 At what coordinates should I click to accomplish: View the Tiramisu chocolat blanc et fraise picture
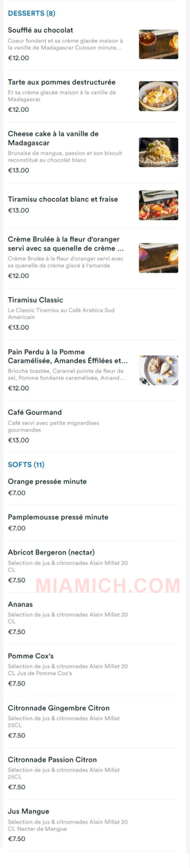pos(158,205)
